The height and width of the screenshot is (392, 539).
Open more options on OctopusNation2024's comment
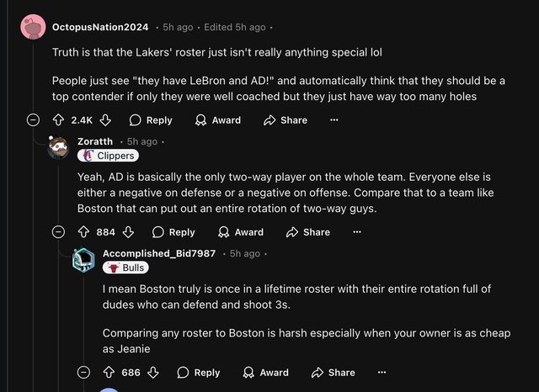(x=334, y=120)
